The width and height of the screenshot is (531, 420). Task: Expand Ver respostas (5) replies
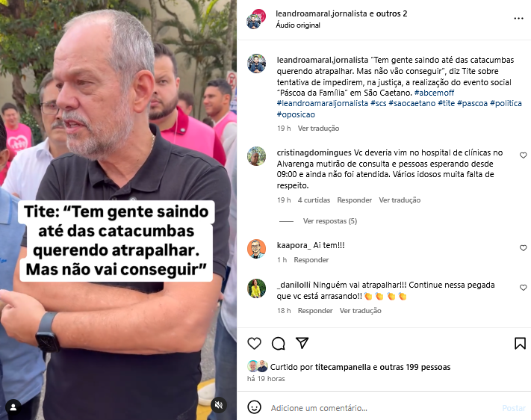tap(330, 221)
